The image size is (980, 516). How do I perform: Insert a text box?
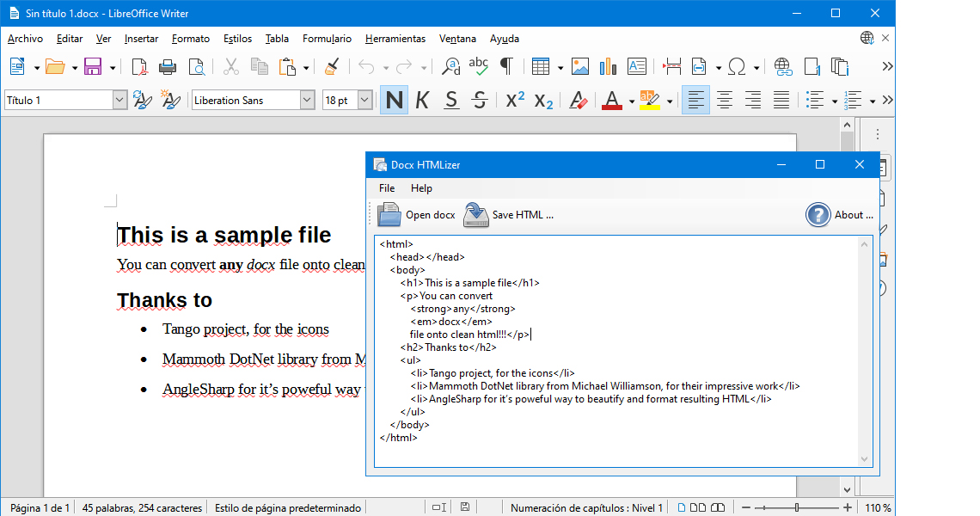636,66
